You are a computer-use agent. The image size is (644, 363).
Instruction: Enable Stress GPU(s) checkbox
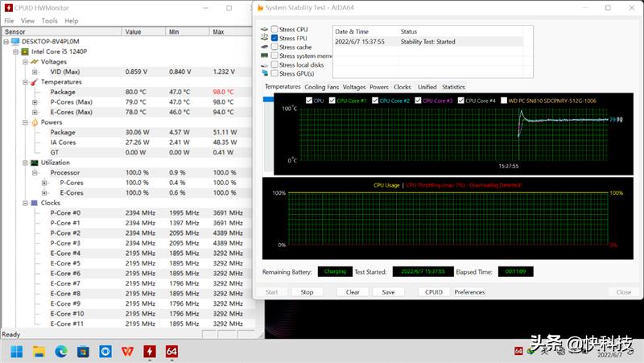tap(275, 73)
